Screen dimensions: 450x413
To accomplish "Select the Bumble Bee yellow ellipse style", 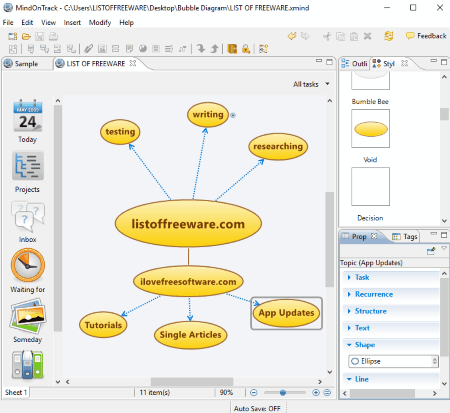I will (x=370, y=129).
